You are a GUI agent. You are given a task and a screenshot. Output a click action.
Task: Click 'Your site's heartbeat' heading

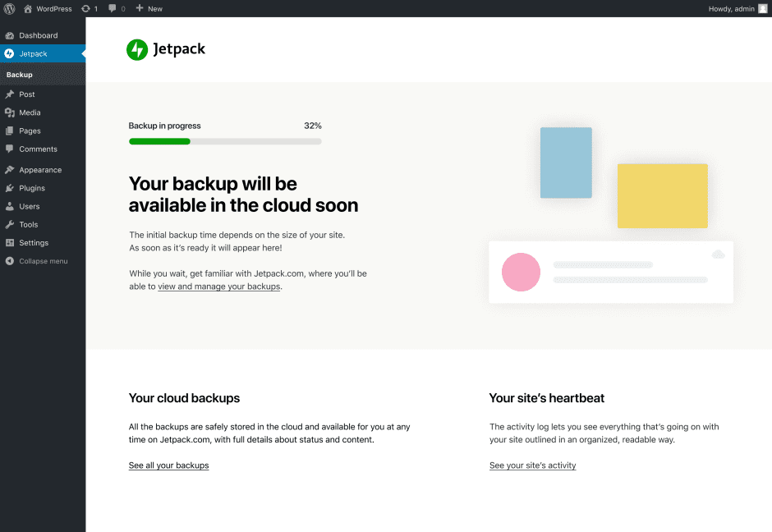pos(546,398)
